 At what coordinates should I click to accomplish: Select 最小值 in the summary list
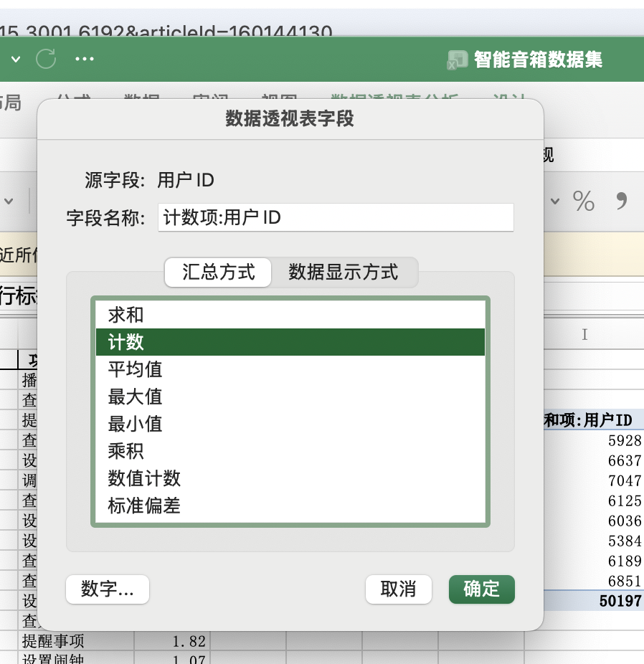click(290, 424)
